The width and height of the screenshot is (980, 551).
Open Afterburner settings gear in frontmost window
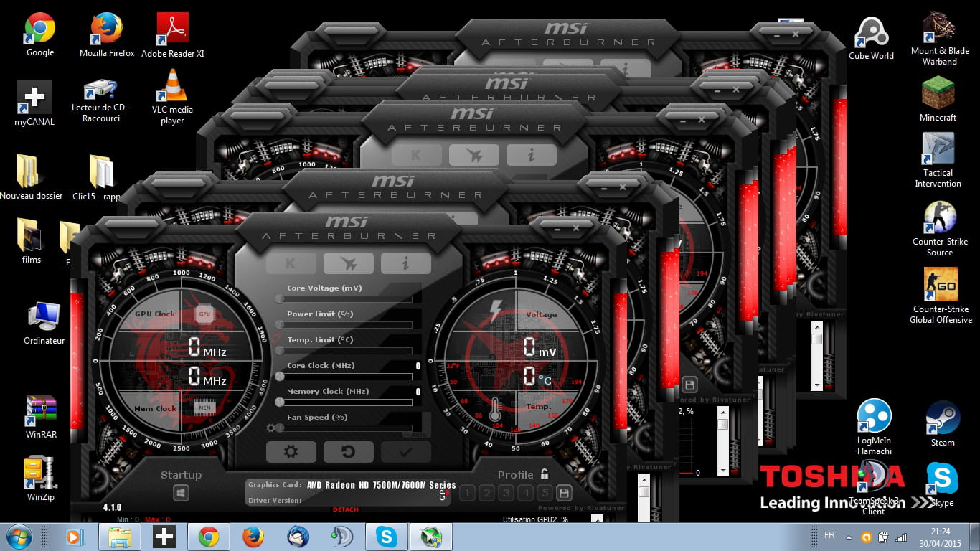click(291, 452)
